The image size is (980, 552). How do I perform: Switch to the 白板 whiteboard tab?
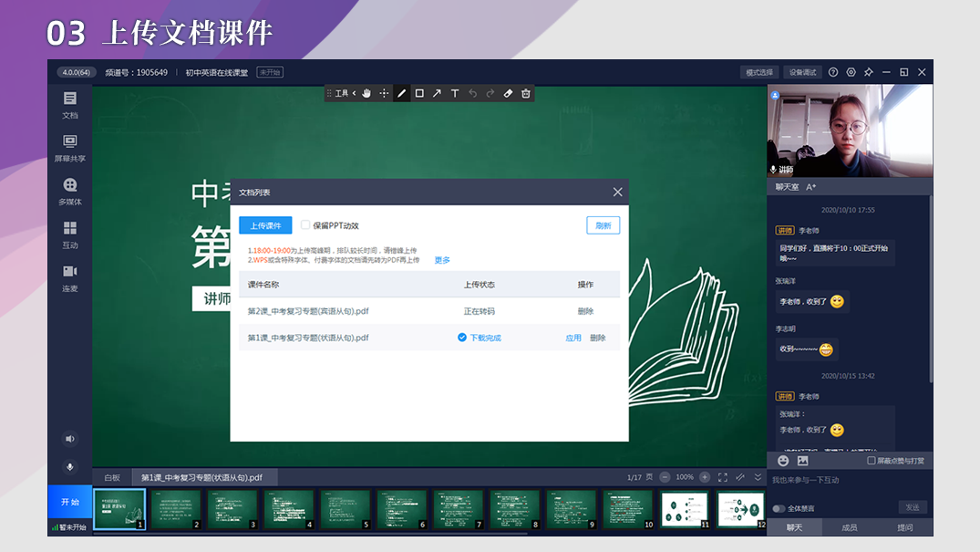coord(112,477)
